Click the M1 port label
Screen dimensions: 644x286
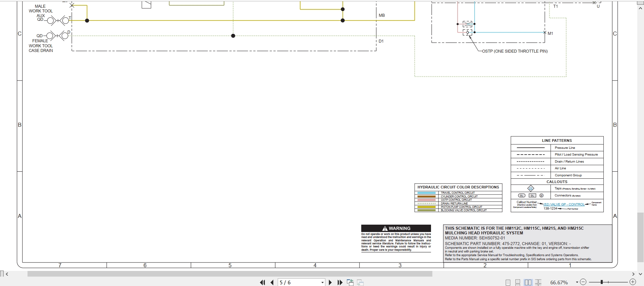point(550,34)
